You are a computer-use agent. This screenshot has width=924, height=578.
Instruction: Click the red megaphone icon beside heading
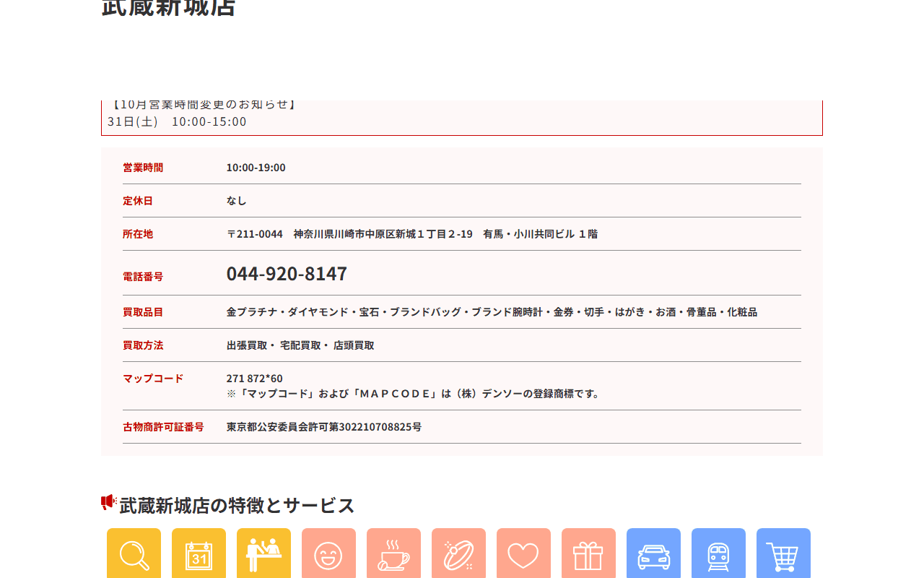(109, 502)
